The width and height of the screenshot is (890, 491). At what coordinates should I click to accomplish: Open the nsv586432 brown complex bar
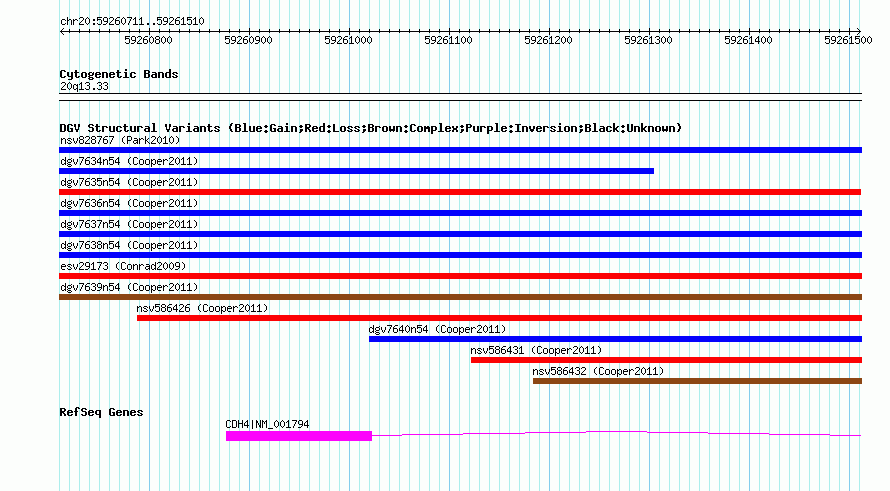(x=698, y=381)
